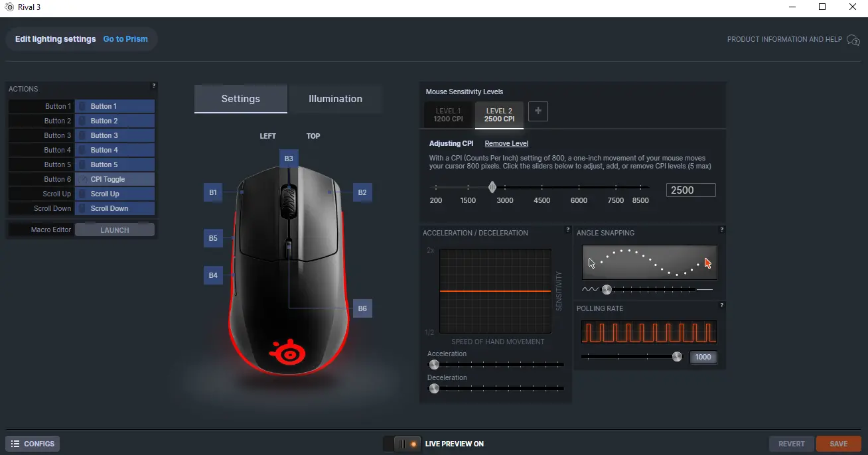This screenshot has height=455, width=868.
Task: Click the Acceleration slider handle
Action: [x=434, y=365]
